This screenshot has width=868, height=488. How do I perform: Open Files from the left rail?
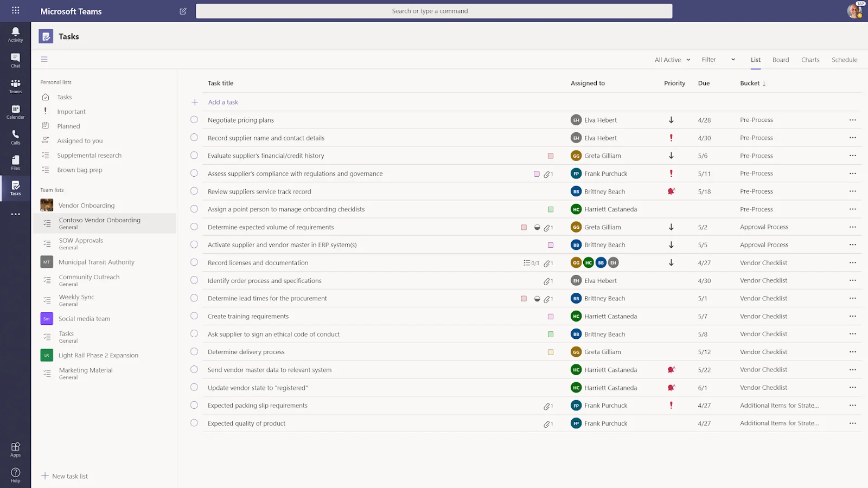[x=15, y=162]
